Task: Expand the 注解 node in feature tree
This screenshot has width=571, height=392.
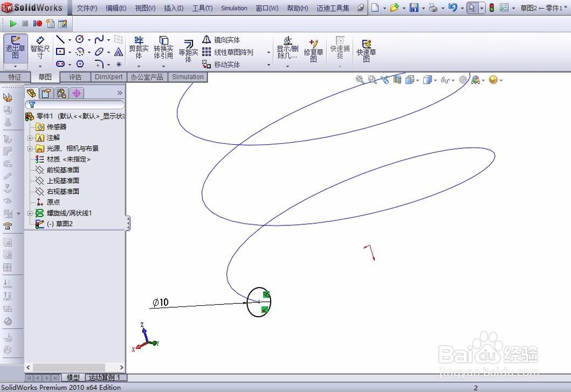Action: (x=31, y=138)
